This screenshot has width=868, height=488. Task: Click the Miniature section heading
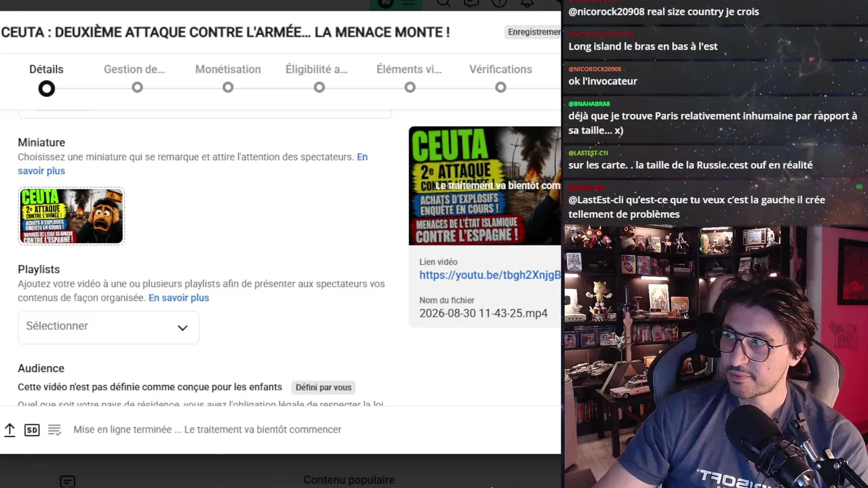click(41, 142)
